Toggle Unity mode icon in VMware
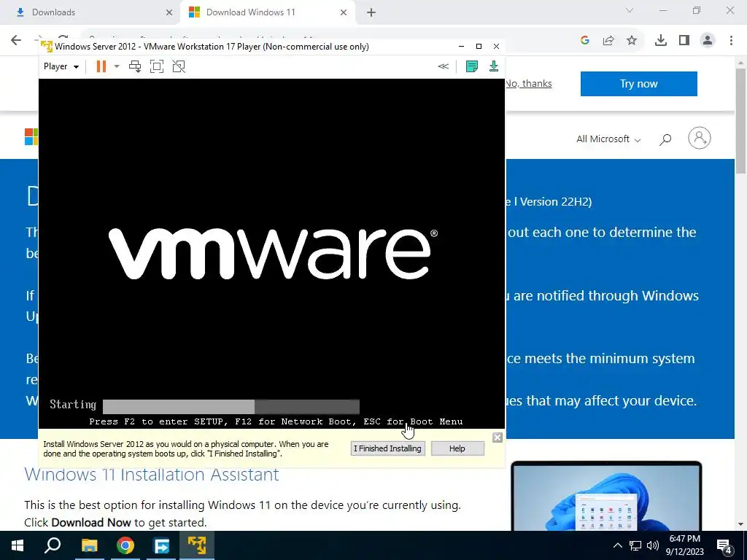The height and width of the screenshot is (560, 747). tap(179, 66)
